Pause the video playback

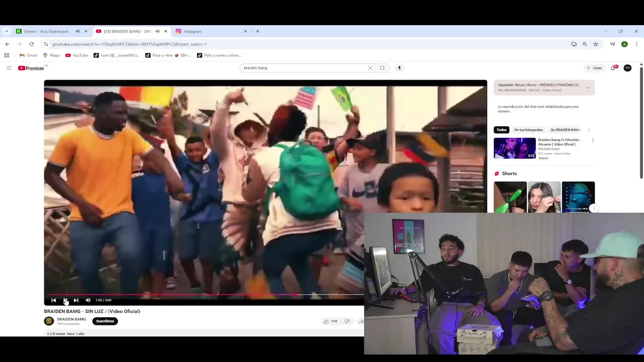pos(65,300)
